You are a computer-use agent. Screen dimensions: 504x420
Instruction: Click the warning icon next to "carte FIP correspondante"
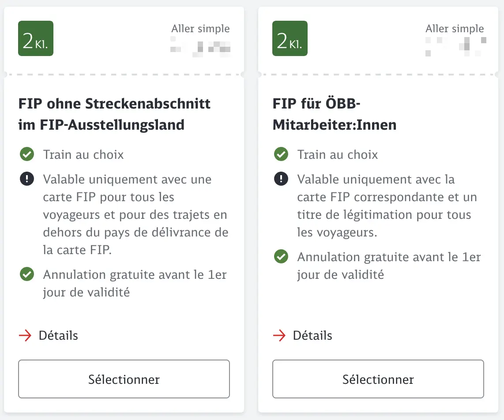coord(281,180)
